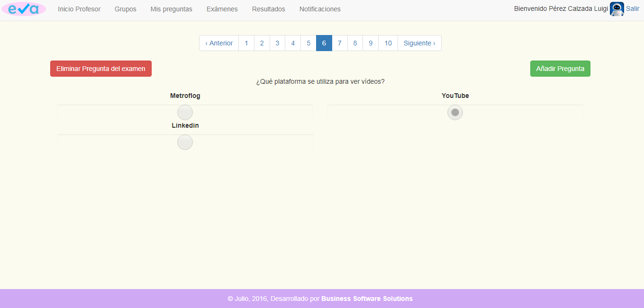Go to the Grupos section
The width and height of the screenshot is (644, 308).
pyautogui.click(x=125, y=9)
